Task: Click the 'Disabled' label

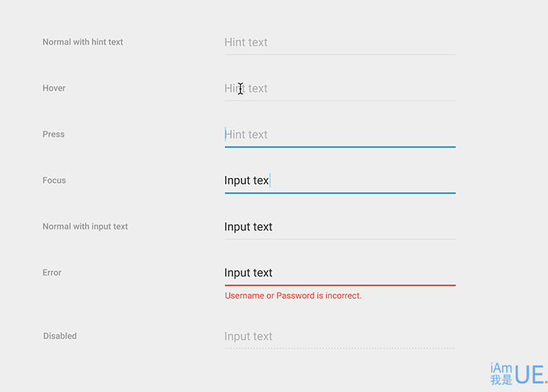Action: pos(60,336)
